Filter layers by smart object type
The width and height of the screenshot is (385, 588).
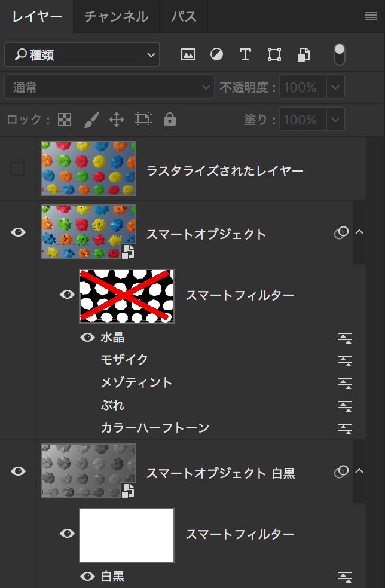[x=303, y=55]
